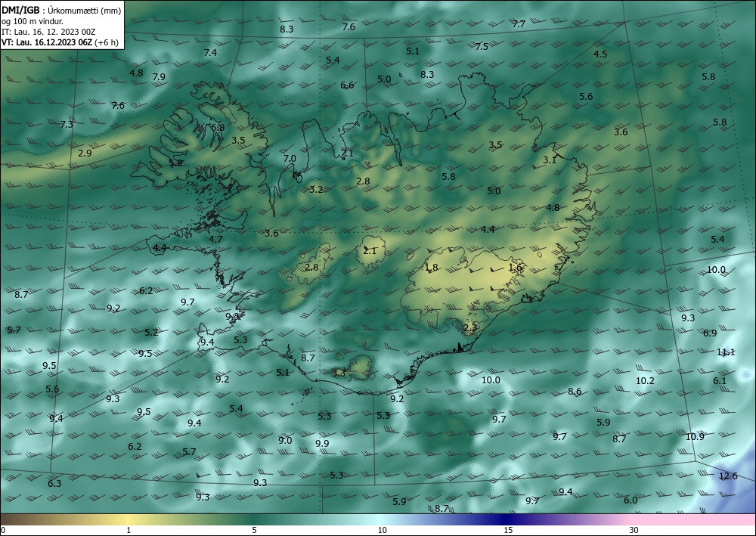Click the 9.9 value on the map

pyautogui.click(x=322, y=444)
